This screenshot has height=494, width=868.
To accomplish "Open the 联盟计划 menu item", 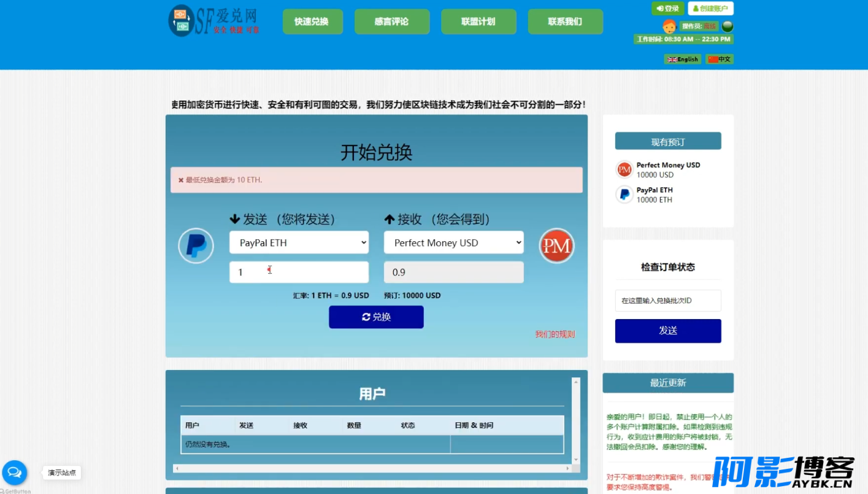I will click(x=478, y=21).
